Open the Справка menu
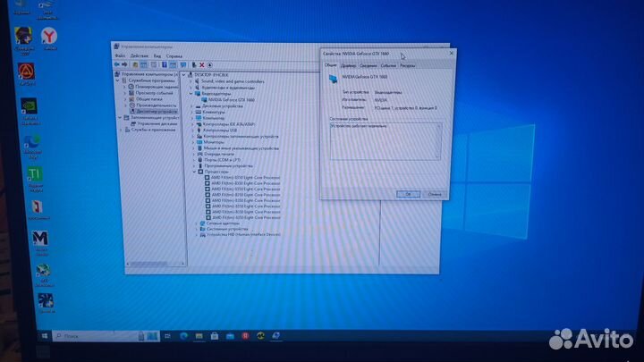 coord(174,56)
